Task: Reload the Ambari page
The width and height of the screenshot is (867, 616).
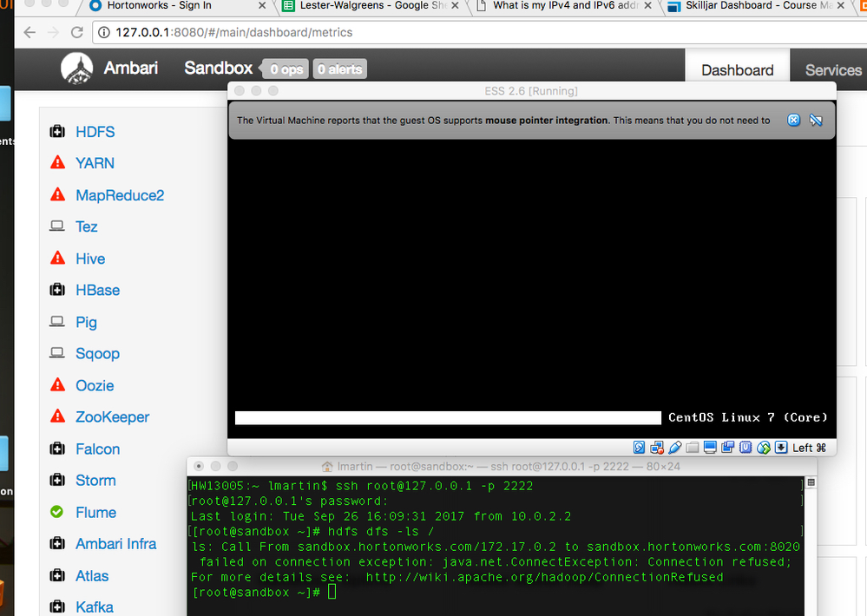Action: (x=77, y=32)
